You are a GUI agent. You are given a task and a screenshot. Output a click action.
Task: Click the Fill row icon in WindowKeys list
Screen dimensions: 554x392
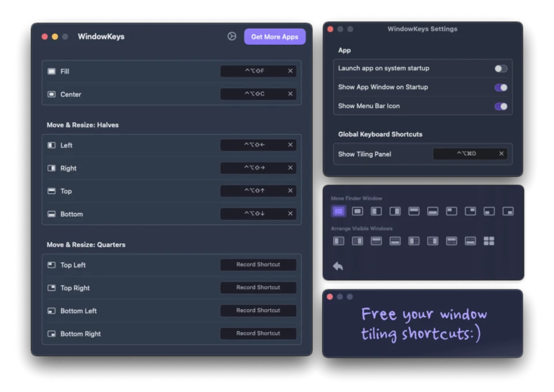(x=51, y=71)
